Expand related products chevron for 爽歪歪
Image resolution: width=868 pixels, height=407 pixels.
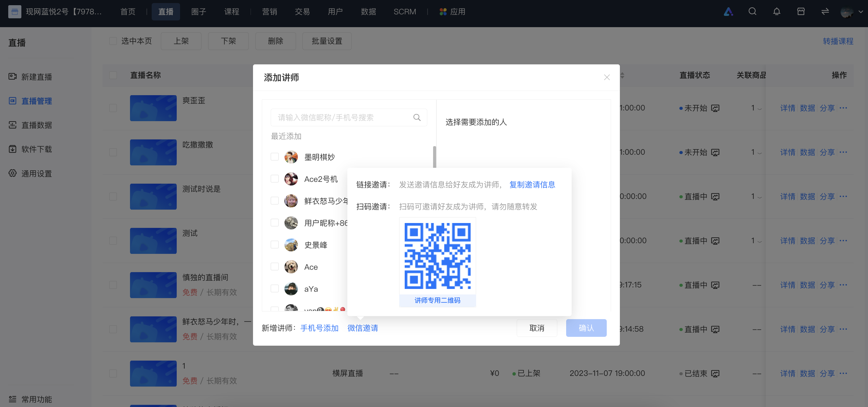759,109
